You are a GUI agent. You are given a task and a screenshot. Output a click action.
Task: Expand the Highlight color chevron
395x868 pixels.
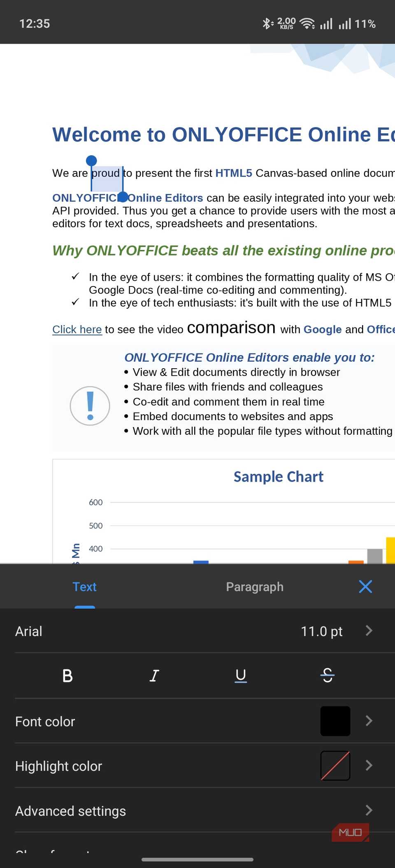369,765
